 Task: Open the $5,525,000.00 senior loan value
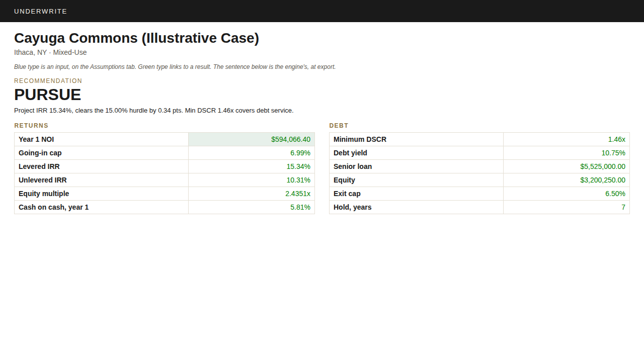point(603,166)
